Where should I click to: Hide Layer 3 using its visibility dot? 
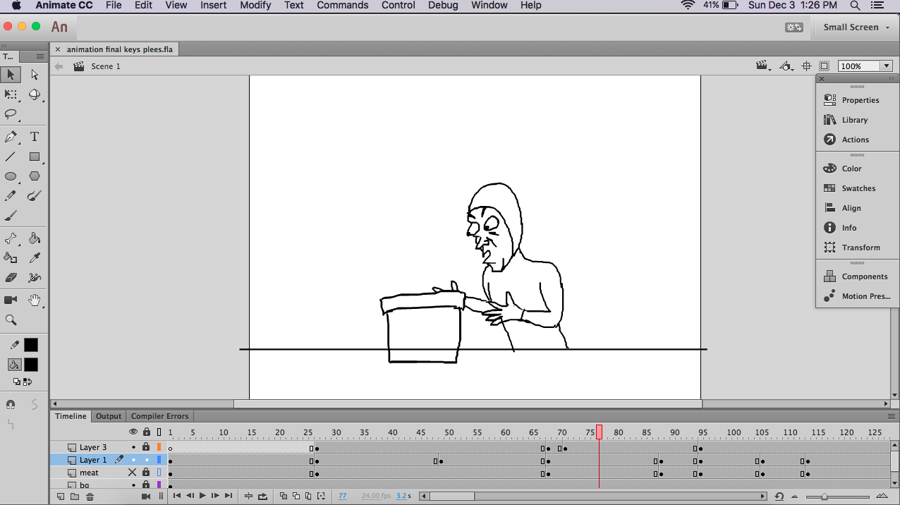(x=133, y=447)
